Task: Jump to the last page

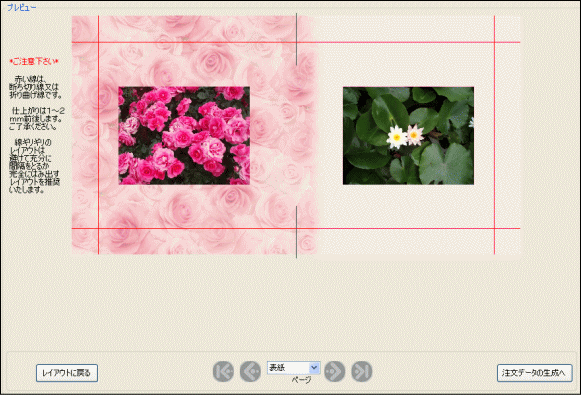Action: pyautogui.click(x=362, y=371)
